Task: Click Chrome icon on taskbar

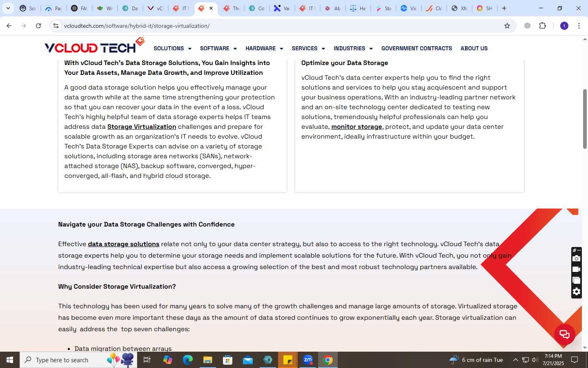Action: (x=328, y=360)
